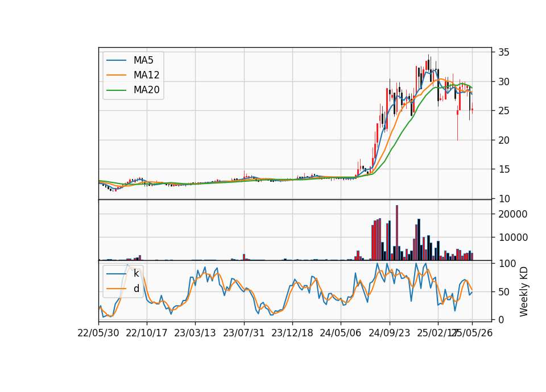Viewport: 546px width, 392px height.
Task: Click the 50 tick on KD axis
Action: pyautogui.click(x=503, y=292)
